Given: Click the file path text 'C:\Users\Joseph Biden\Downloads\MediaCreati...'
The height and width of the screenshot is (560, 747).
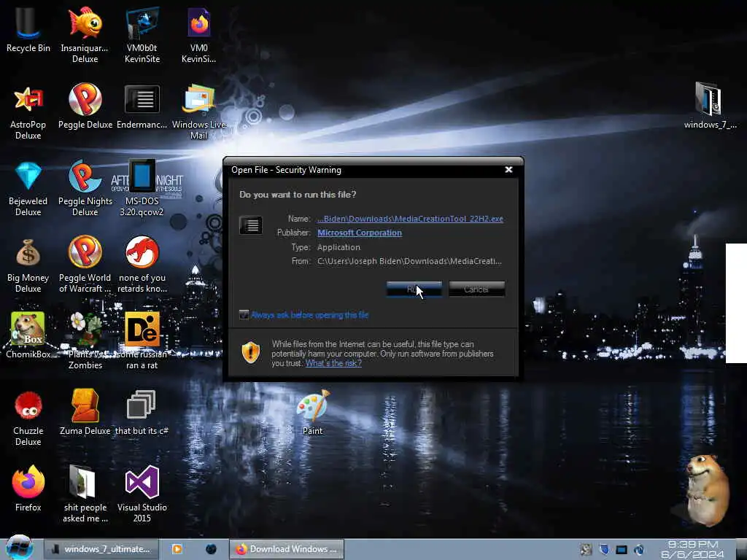Looking at the screenshot, I should (409, 261).
